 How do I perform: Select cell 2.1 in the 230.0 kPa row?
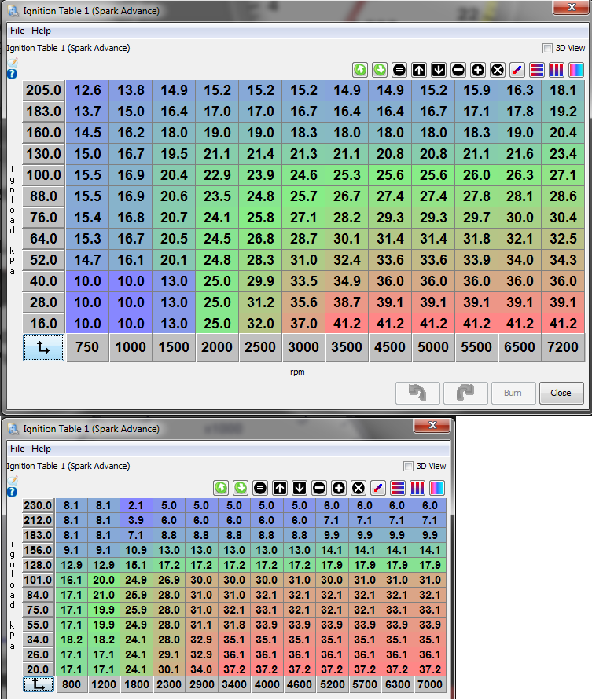pyautogui.click(x=136, y=505)
